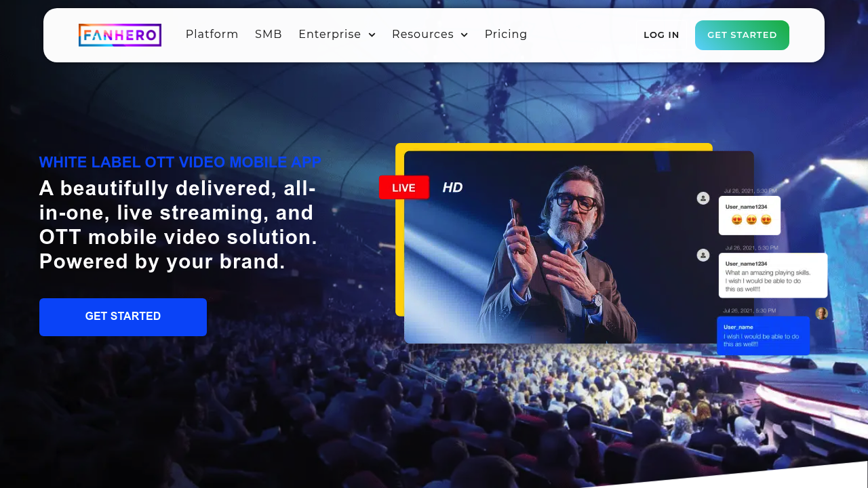This screenshot has width=868, height=488.
Task: Click the red LIVE badge
Action: pos(404,188)
